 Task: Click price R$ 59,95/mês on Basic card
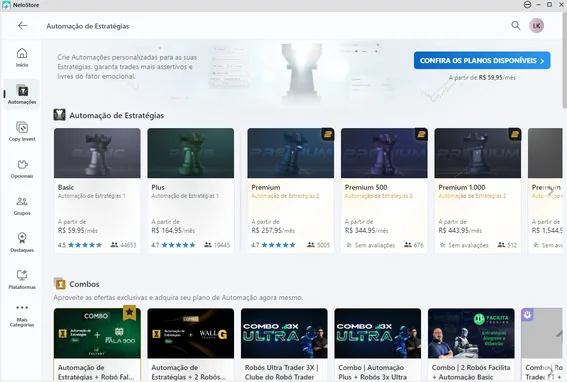[78, 230]
